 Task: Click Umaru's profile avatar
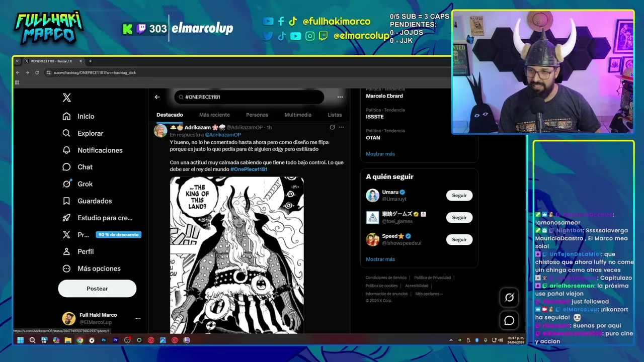pos(372,196)
